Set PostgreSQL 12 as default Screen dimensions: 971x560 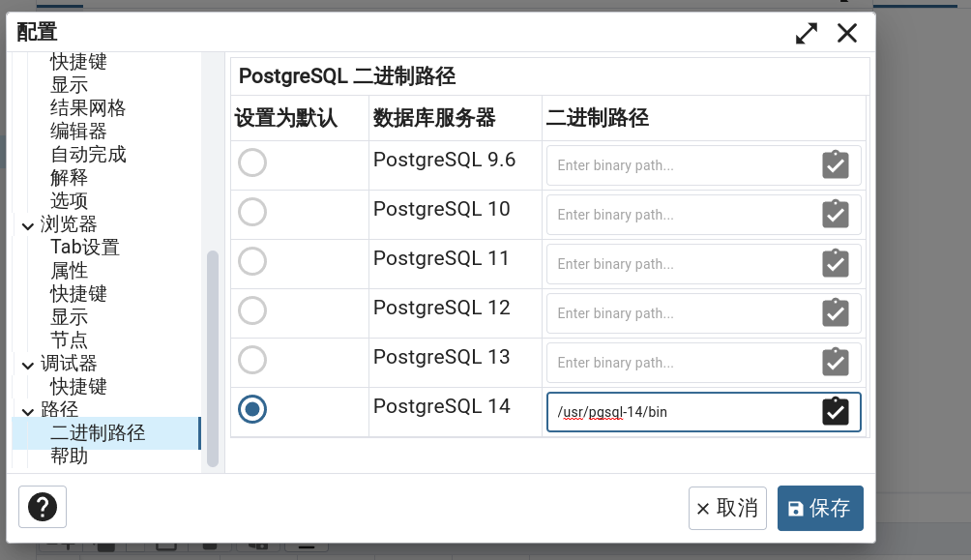click(252, 310)
